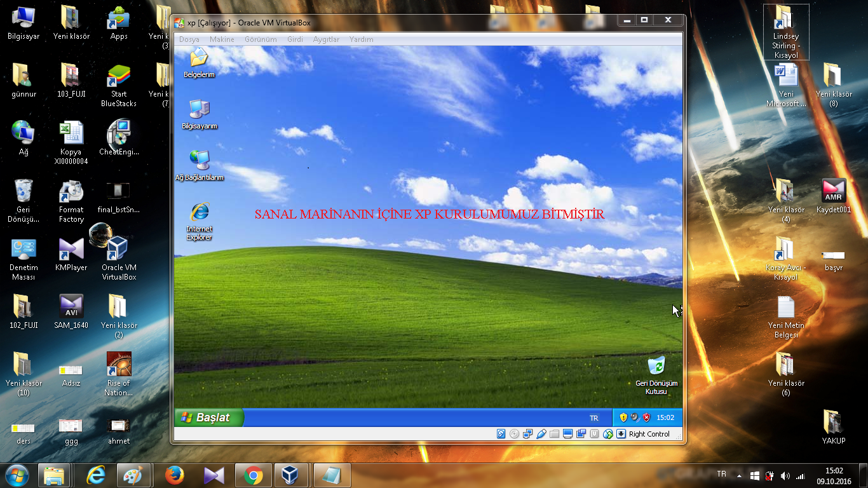Image resolution: width=868 pixels, height=488 pixels.
Task: Select the Rise of Nations desktop shortcut
Action: tap(119, 374)
